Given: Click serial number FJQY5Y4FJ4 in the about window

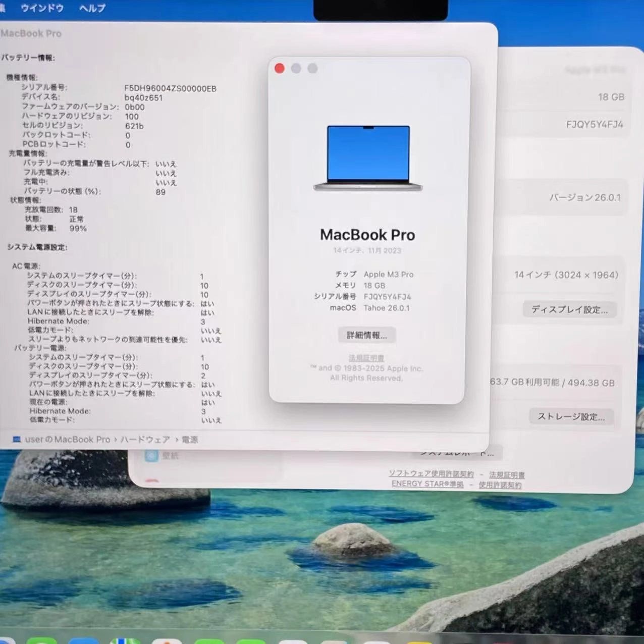Looking at the screenshot, I should (387, 297).
